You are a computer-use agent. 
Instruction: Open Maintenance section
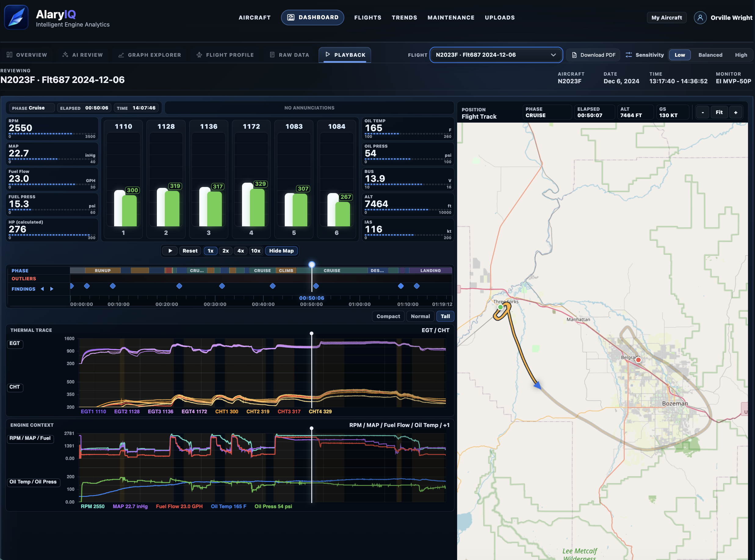tap(451, 18)
